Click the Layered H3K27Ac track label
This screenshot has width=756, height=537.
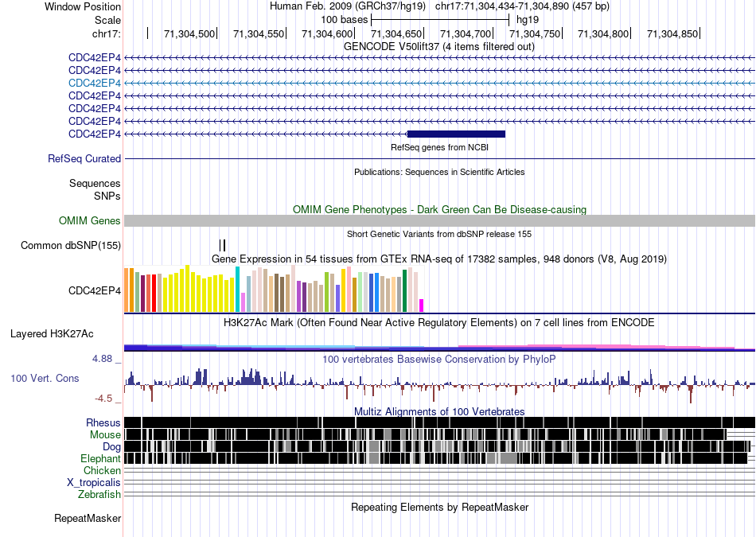(52, 333)
